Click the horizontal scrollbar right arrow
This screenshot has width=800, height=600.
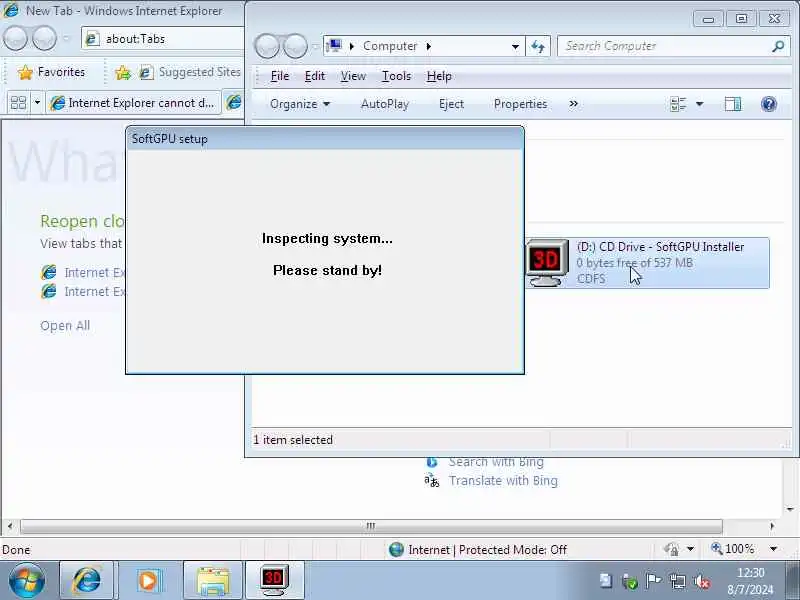(x=772, y=526)
